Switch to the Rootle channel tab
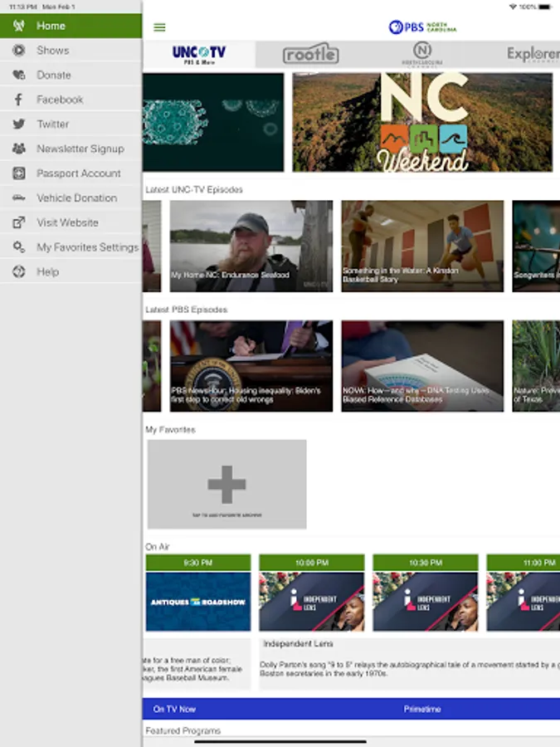Image resolution: width=560 pixels, height=747 pixels. pyautogui.click(x=311, y=54)
